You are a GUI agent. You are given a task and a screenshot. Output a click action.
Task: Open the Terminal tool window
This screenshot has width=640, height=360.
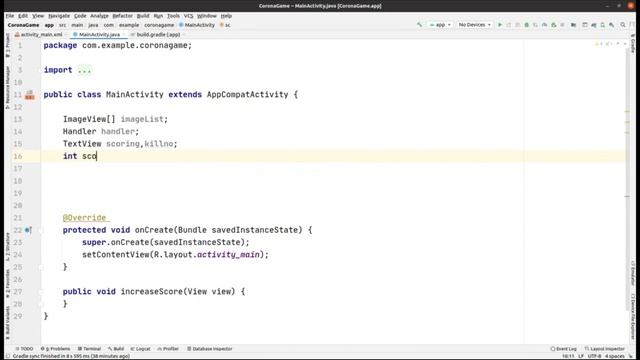pos(89,349)
